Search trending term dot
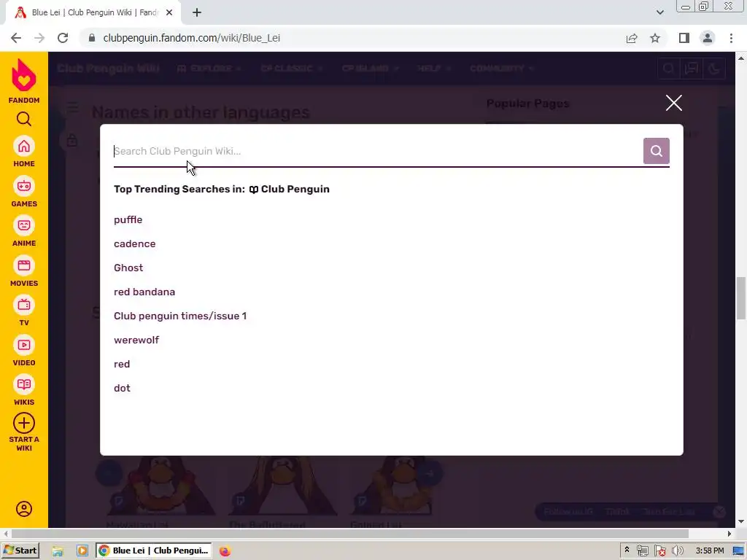This screenshot has height=560, width=747. click(x=122, y=388)
